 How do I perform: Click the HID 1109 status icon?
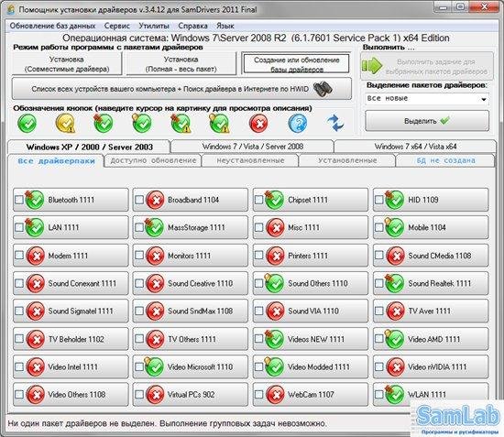(394, 200)
